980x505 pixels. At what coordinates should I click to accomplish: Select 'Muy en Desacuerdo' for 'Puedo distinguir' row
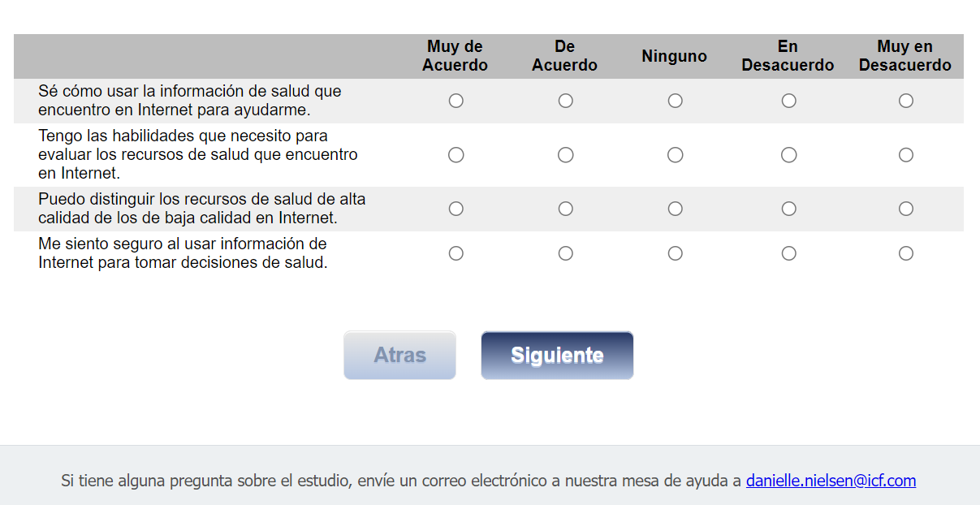[x=906, y=209]
